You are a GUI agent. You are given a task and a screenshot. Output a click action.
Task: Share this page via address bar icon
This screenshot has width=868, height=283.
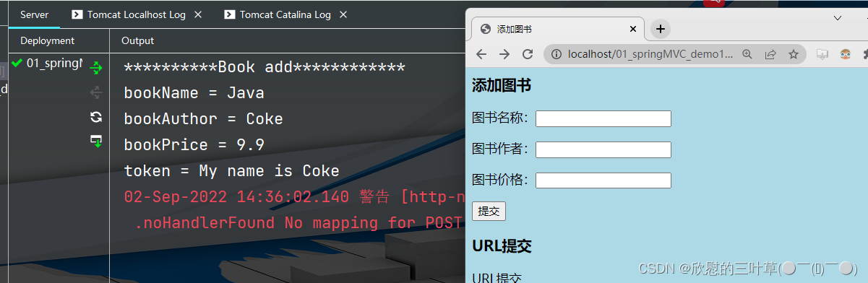(x=770, y=54)
